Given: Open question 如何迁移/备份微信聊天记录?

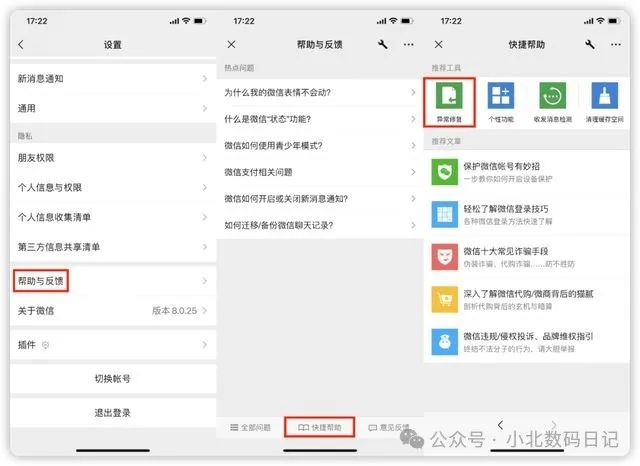Looking at the screenshot, I should (x=320, y=225).
